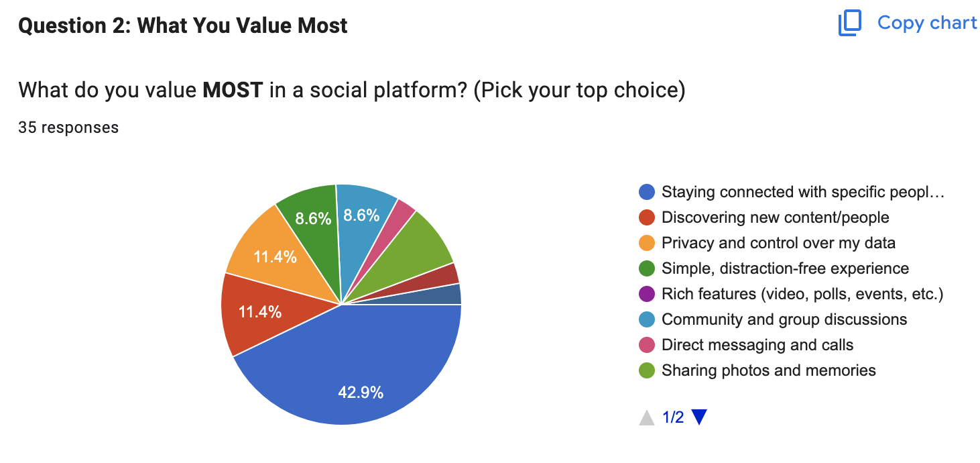Click the grayed previous legend page arrow
Image resolution: width=980 pixels, height=463 pixels.
(646, 416)
